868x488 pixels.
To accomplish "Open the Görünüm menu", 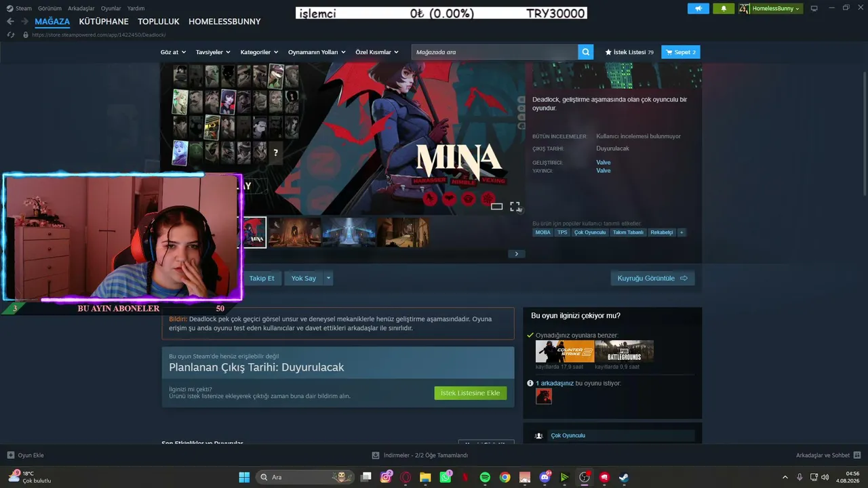I will [50, 8].
